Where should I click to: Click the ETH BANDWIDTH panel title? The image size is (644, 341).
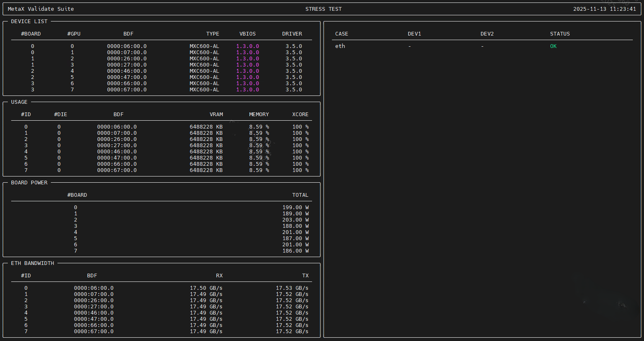(x=32, y=263)
